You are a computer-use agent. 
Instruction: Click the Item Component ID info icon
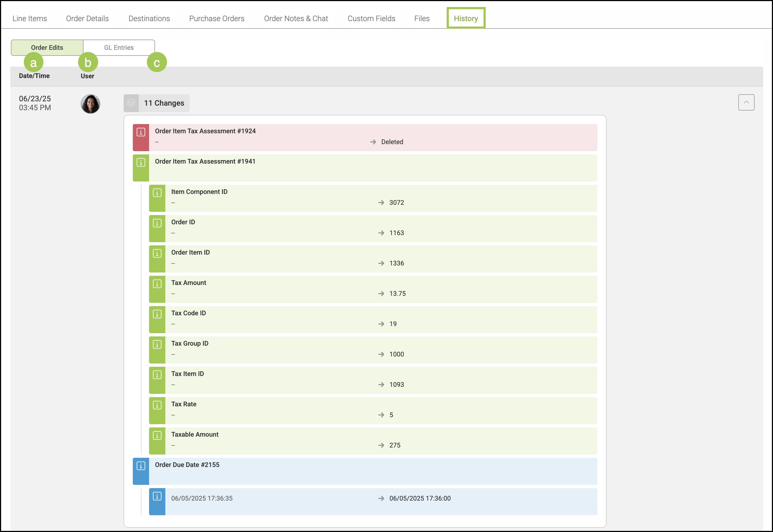coord(157,193)
